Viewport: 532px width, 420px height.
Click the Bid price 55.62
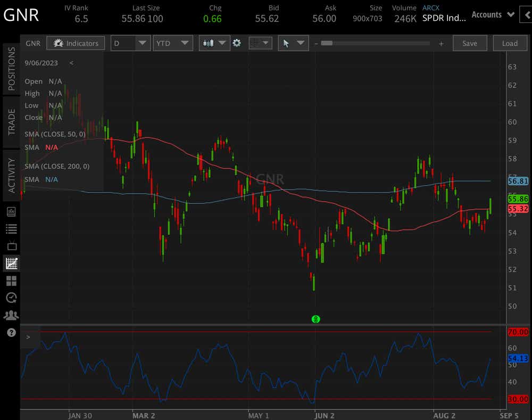267,19
